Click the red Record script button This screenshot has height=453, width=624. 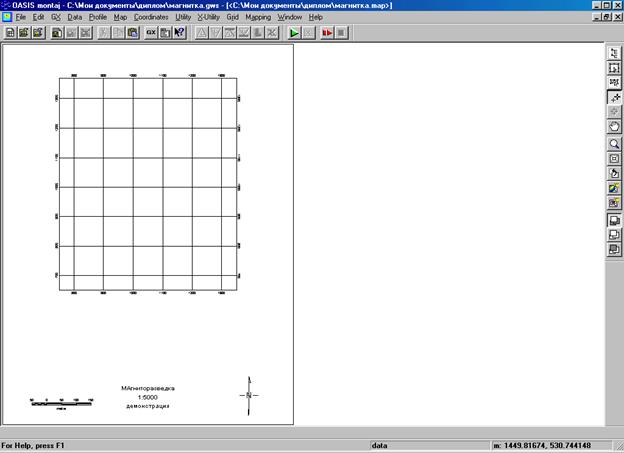[x=326, y=33]
